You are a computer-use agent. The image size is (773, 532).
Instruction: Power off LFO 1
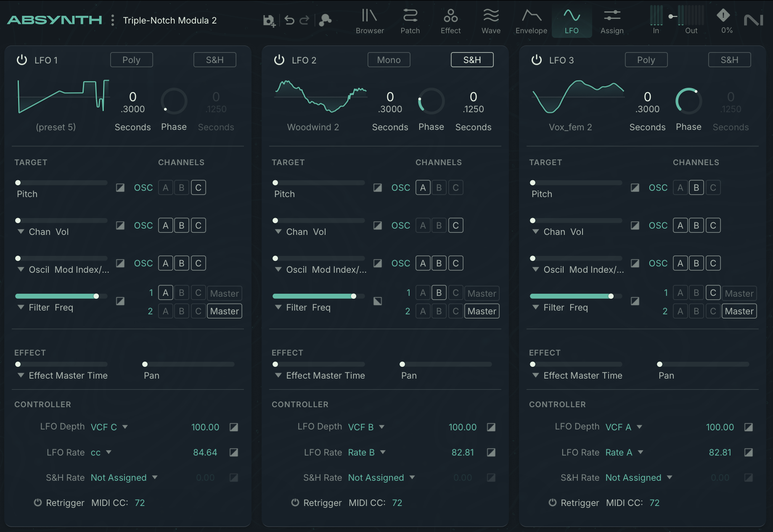(21, 60)
